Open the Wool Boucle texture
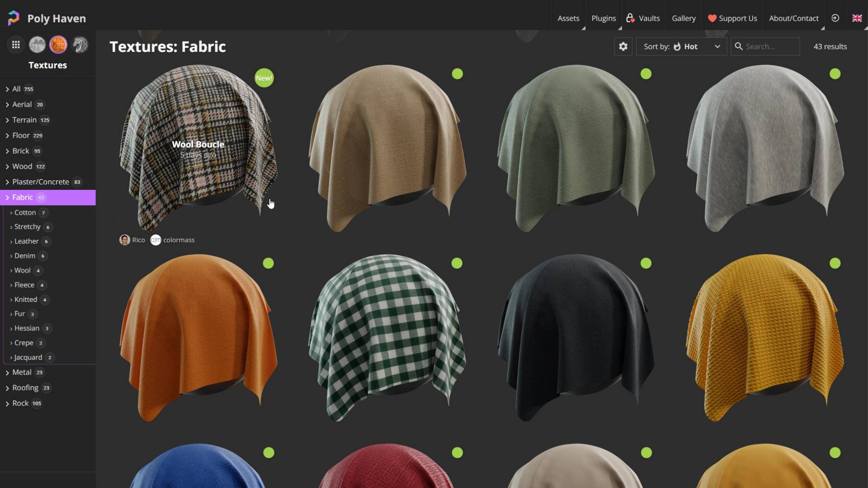The width and height of the screenshot is (868, 488). 198,148
